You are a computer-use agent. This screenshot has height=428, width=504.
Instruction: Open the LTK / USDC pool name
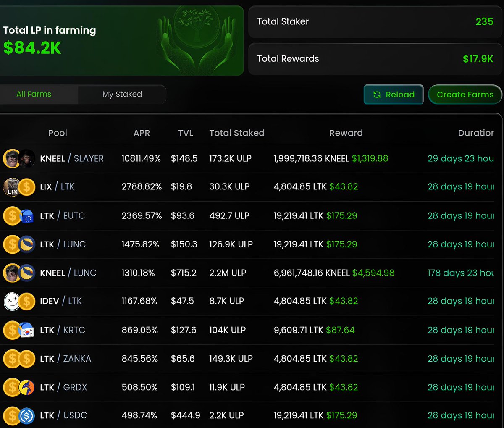click(x=63, y=415)
